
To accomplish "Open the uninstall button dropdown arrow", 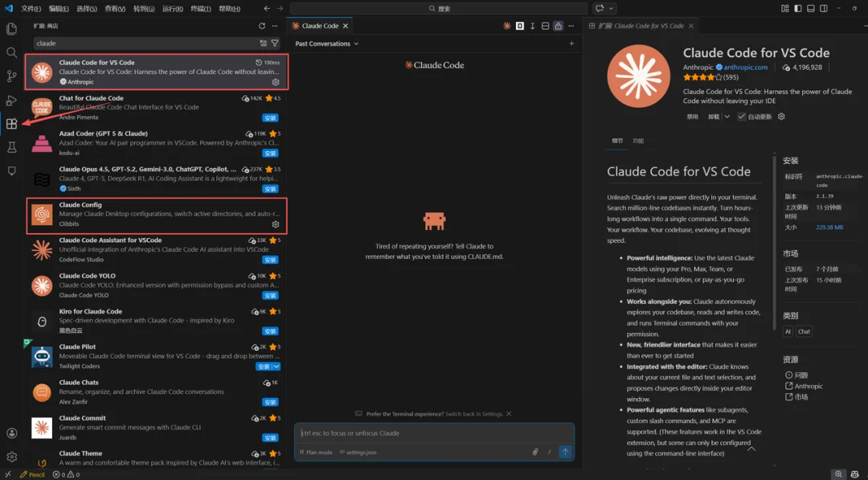I will [727, 117].
